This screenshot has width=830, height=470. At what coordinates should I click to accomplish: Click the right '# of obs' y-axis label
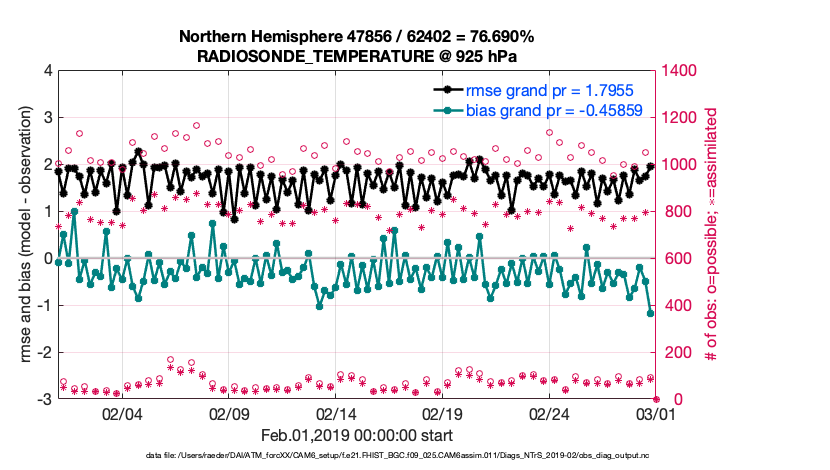pos(713,235)
